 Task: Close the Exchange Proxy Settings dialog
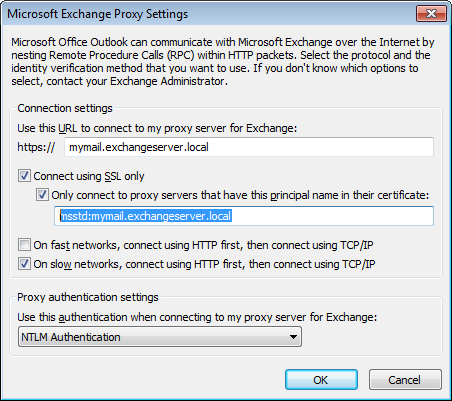coord(431,14)
